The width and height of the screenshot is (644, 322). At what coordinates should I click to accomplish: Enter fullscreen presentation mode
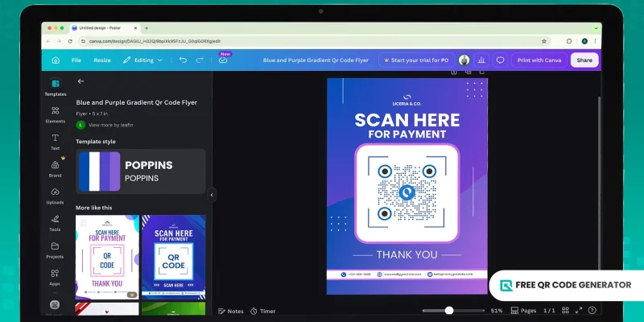[579, 311]
